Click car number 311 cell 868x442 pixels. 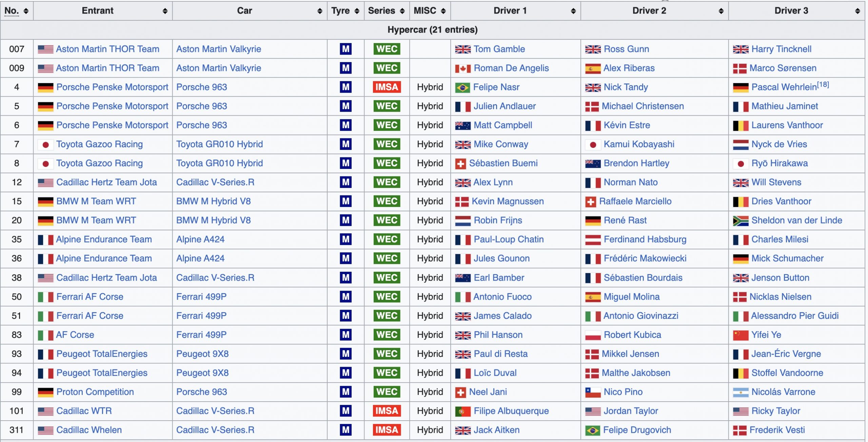click(17, 430)
